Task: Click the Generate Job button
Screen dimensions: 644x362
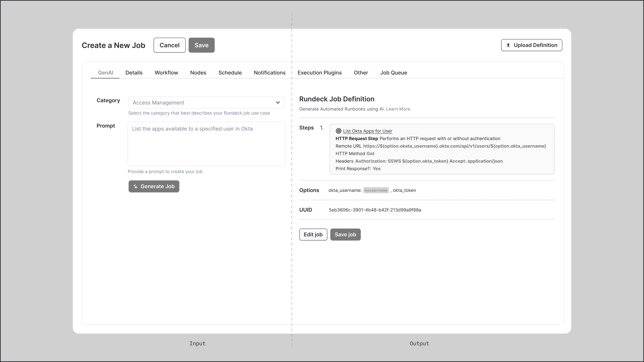Action: click(x=154, y=186)
